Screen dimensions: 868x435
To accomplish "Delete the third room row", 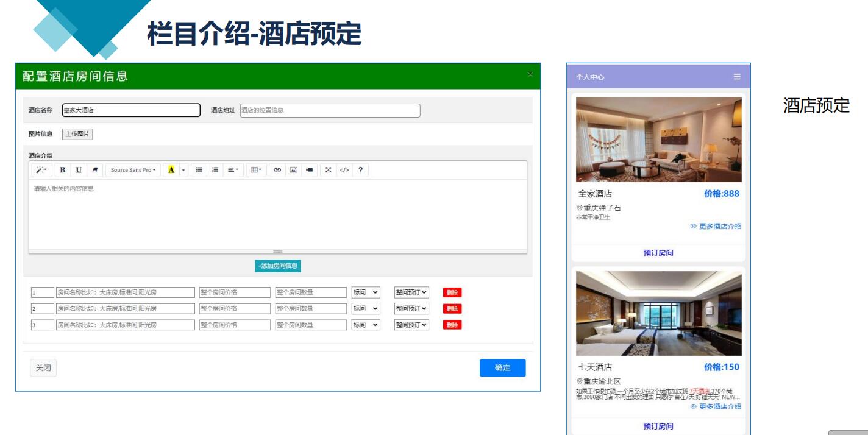I will click(452, 325).
